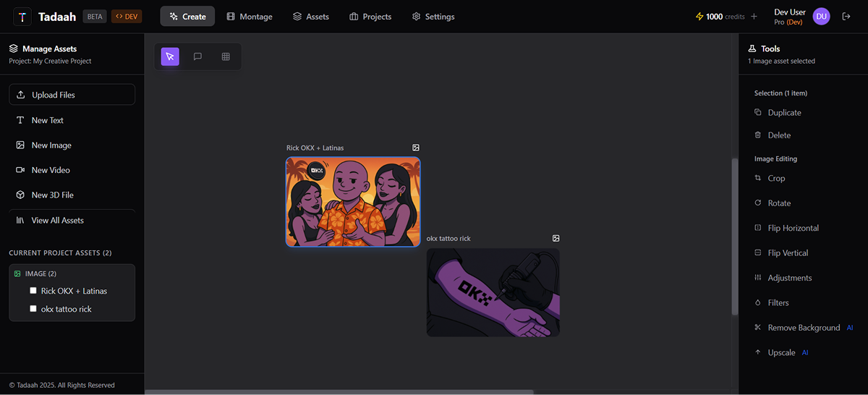Apply Flip Horizontal

(x=786, y=228)
